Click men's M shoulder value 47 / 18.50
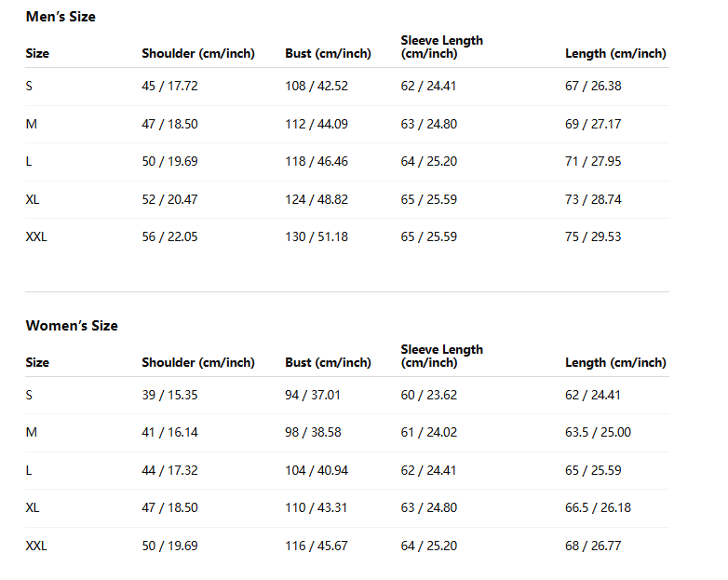Screen dimensions: 728x580 coord(170,124)
